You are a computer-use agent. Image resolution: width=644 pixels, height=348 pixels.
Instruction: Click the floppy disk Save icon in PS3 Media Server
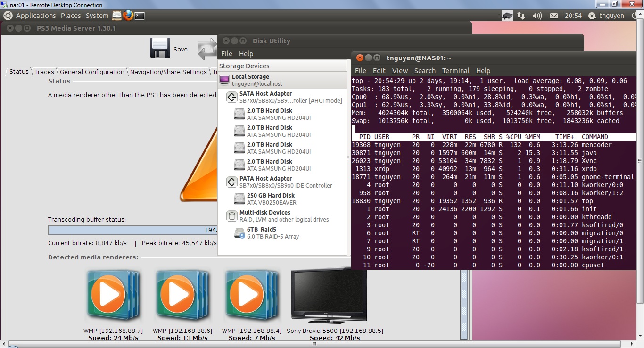tap(160, 49)
